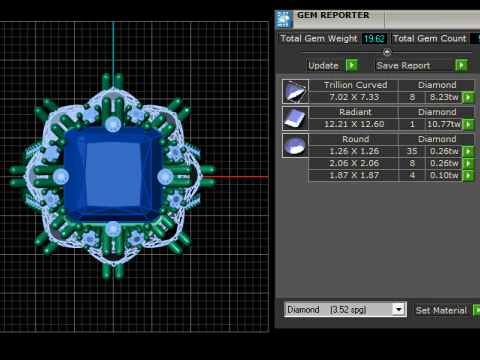Click the Total Gem Weight label
480x360 pixels.
[x=319, y=39]
